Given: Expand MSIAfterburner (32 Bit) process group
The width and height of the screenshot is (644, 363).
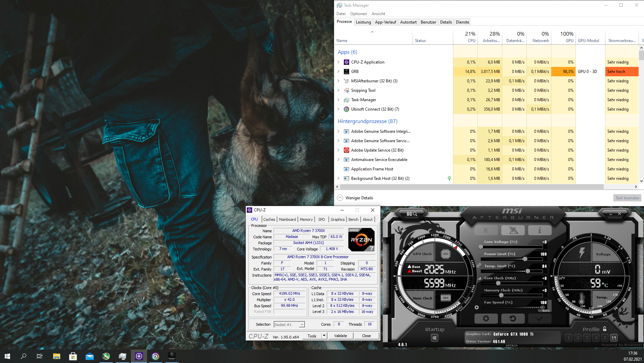Looking at the screenshot, I should pyautogui.click(x=338, y=81).
